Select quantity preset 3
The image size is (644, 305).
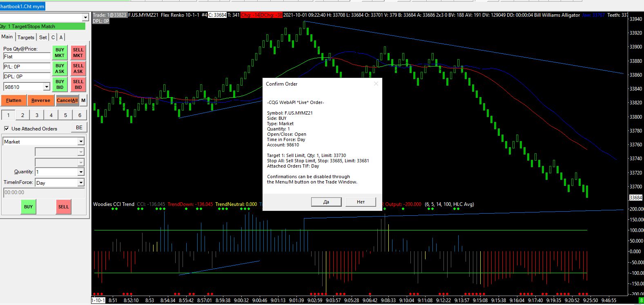pyautogui.click(x=37, y=115)
